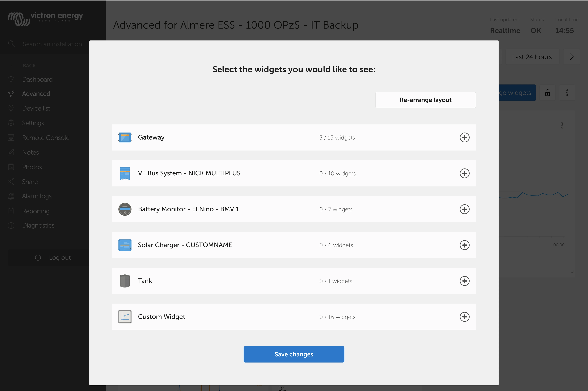
Task: Click the 'Tank' row label
Action: pyautogui.click(x=145, y=281)
